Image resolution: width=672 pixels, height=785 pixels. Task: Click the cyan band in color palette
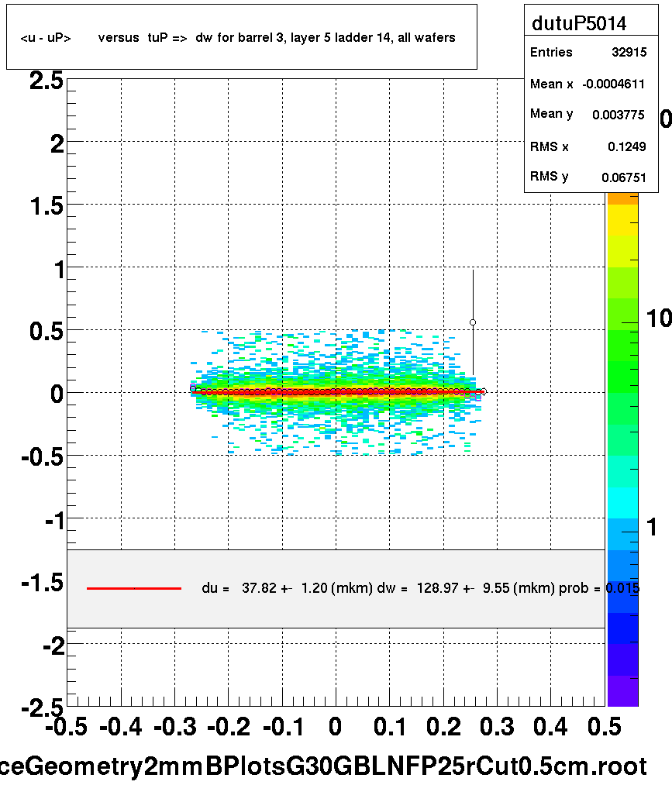click(x=622, y=503)
